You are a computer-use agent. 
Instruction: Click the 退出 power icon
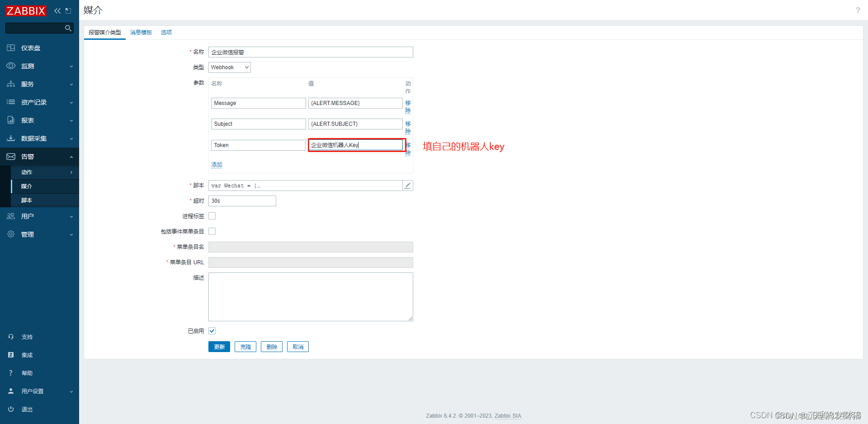click(11, 409)
